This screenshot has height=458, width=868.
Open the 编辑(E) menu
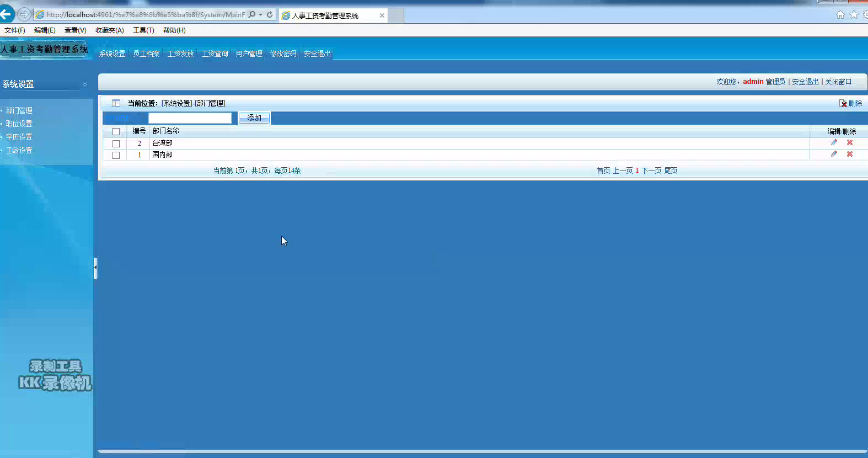click(45, 30)
